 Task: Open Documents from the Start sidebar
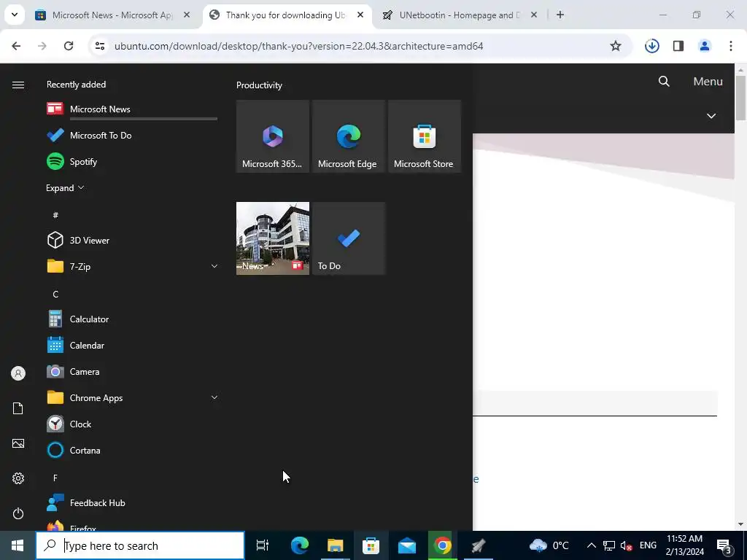coord(18,408)
